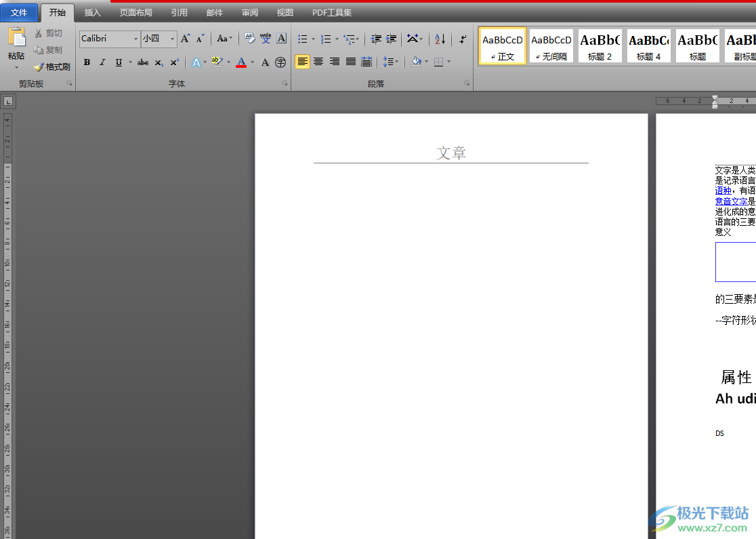Viewport: 756px width, 539px height.
Task: Apply the 正文 style
Action: [x=503, y=46]
